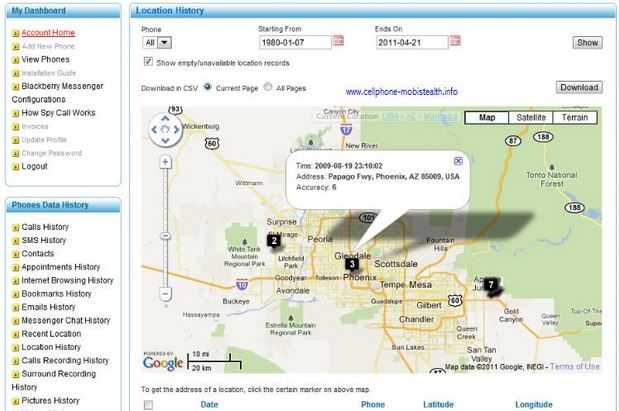Click bullet icon beside Account Home
619x411 pixels.
tap(15, 33)
